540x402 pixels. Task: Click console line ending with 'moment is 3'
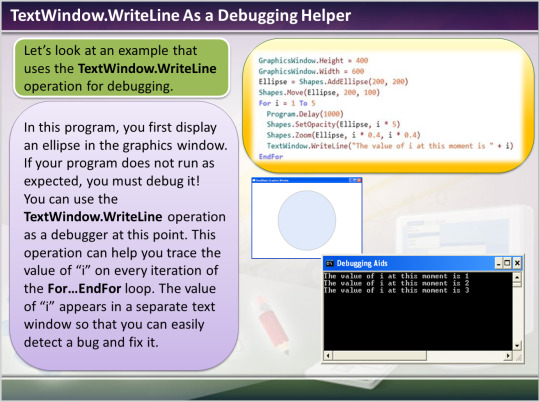point(396,291)
